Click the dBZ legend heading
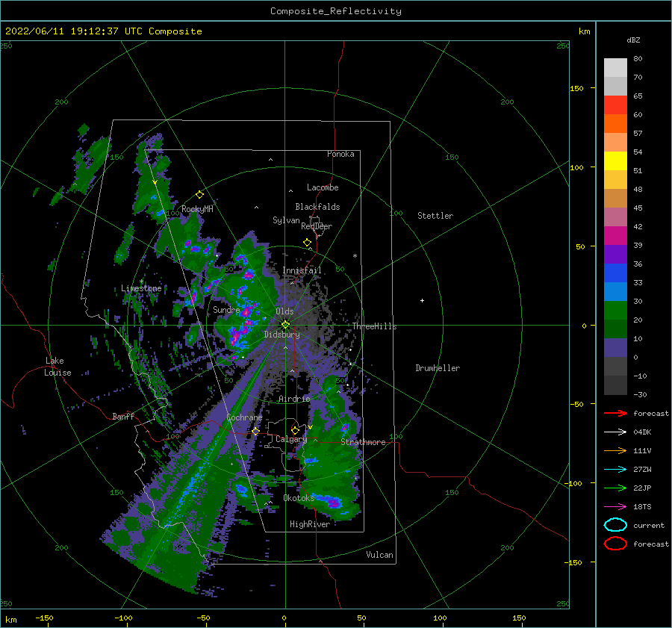 (633, 40)
